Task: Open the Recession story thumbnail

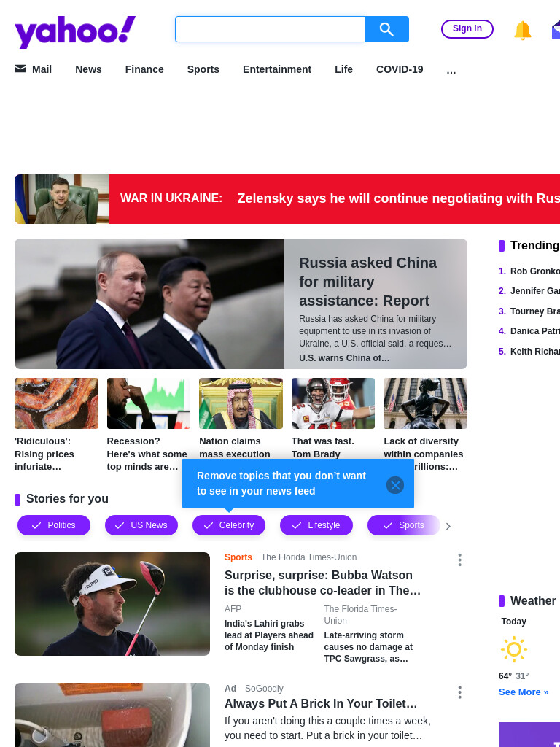Action: pyautogui.click(x=149, y=403)
